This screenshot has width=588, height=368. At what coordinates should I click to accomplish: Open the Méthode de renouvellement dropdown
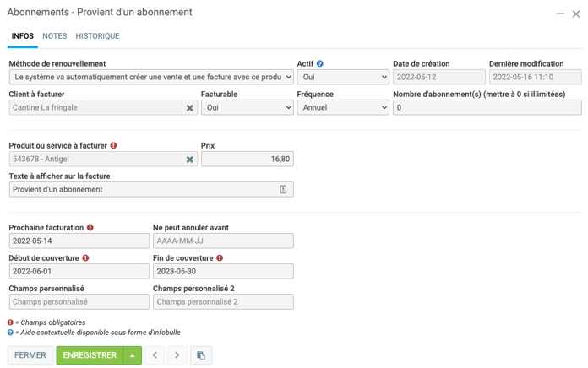tap(151, 77)
